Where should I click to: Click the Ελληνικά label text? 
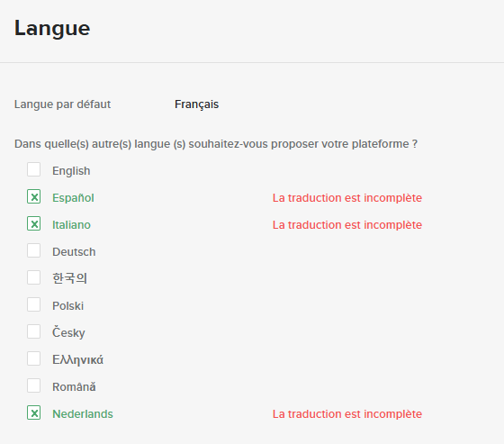77,359
